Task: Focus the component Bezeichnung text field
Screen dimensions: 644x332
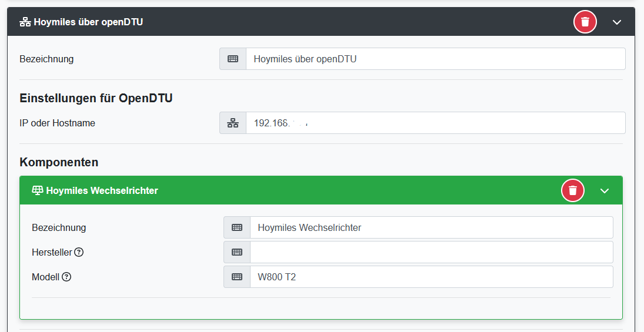Action: tap(431, 227)
